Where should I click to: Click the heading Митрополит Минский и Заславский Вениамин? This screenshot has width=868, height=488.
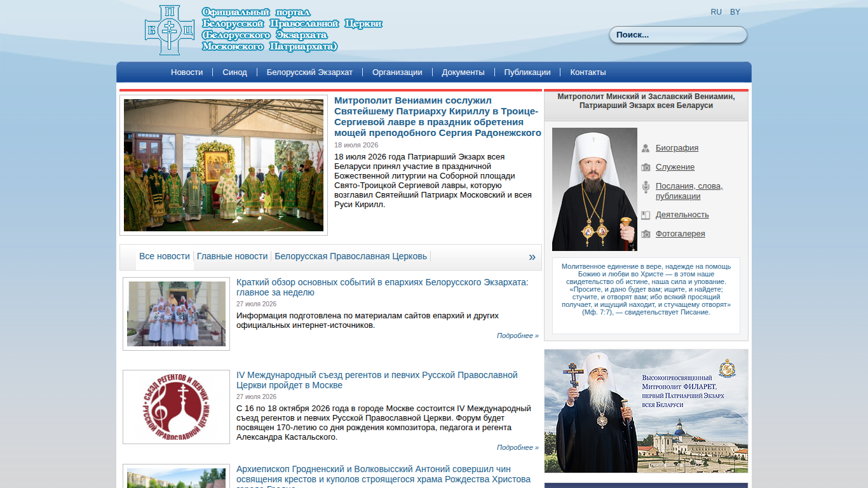click(646, 101)
